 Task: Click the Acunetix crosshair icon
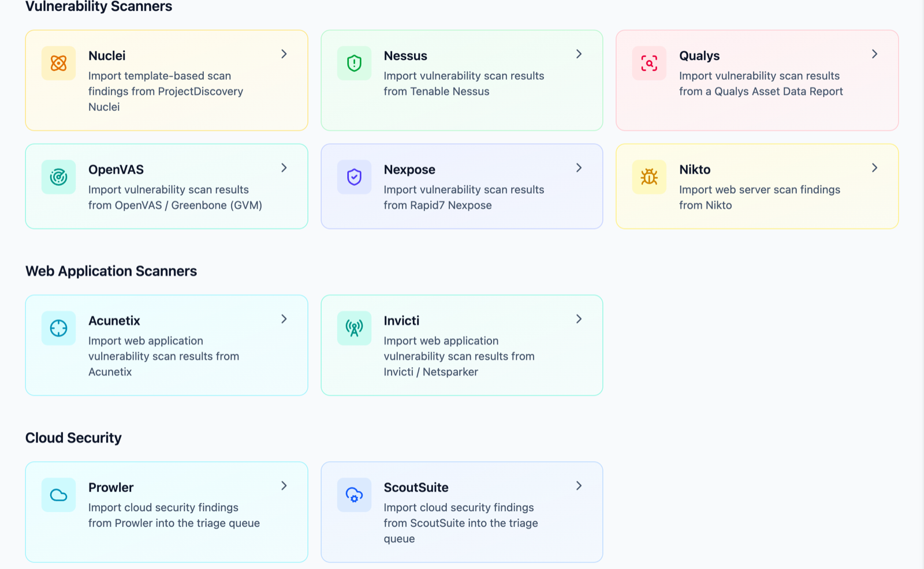click(x=59, y=328)
